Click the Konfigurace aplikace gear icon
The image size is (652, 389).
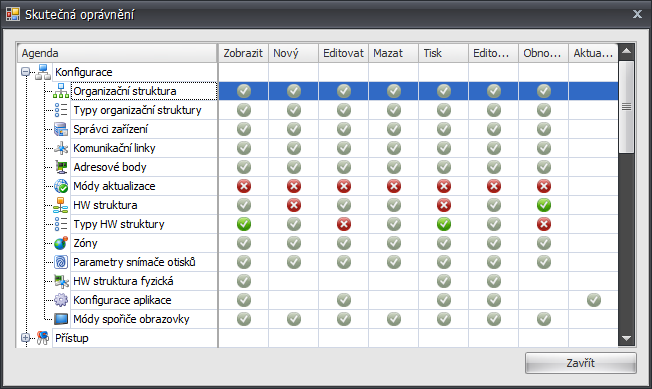click(x=61, y=300)
